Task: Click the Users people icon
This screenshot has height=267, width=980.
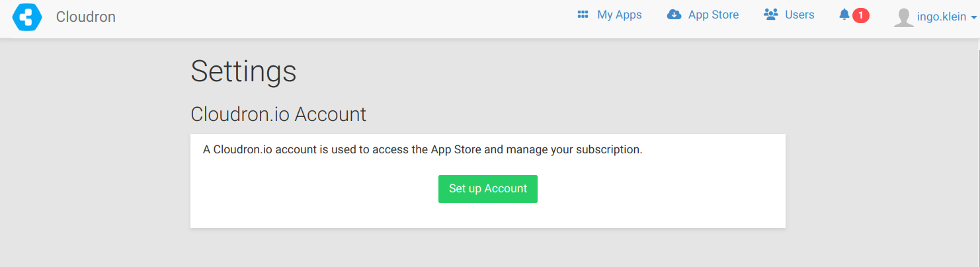Action: coord(770,15)
